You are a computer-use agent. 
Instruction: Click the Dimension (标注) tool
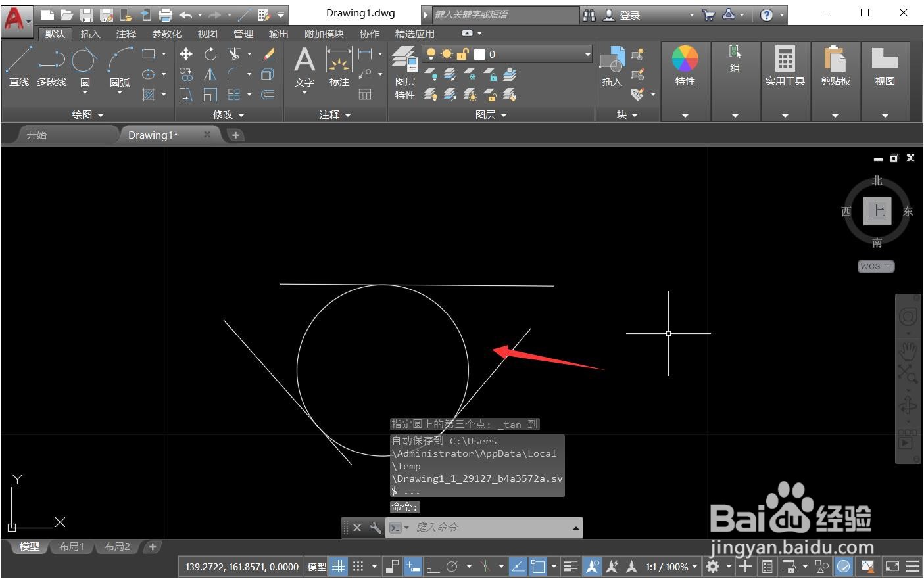coord(339,66)
